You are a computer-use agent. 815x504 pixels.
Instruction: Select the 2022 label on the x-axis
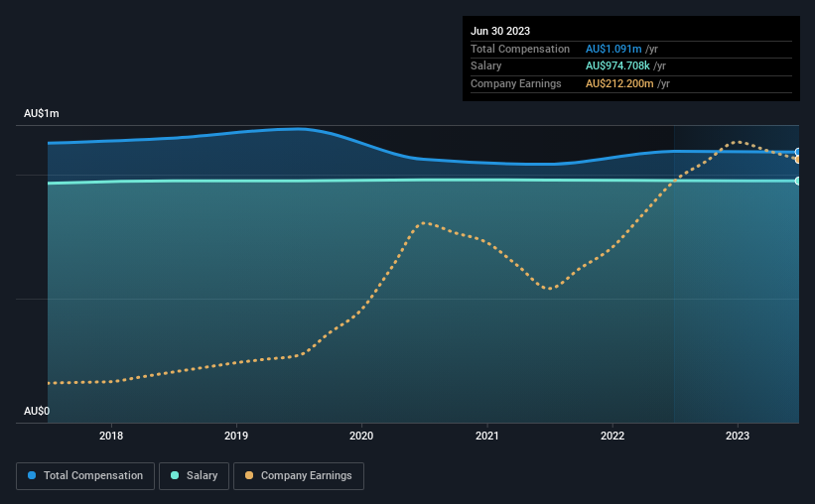click(612, 436)
